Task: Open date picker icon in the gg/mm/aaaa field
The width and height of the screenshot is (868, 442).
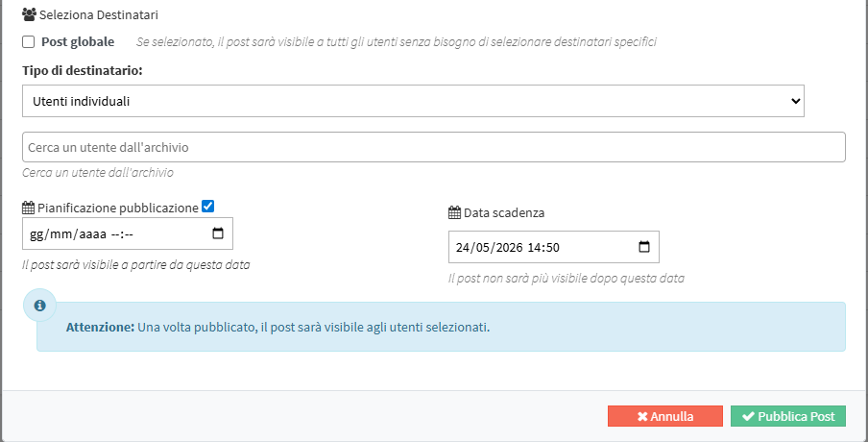Action: click(x=217, y=233)
